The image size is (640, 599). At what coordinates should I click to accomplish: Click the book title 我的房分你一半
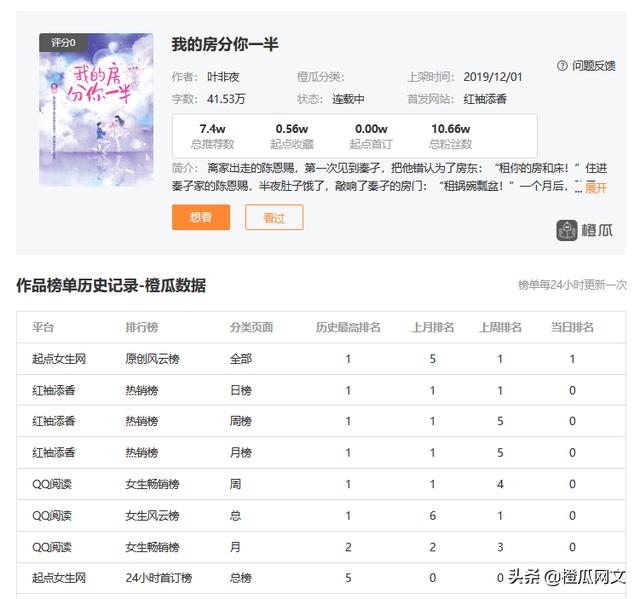tap(225, 44)
